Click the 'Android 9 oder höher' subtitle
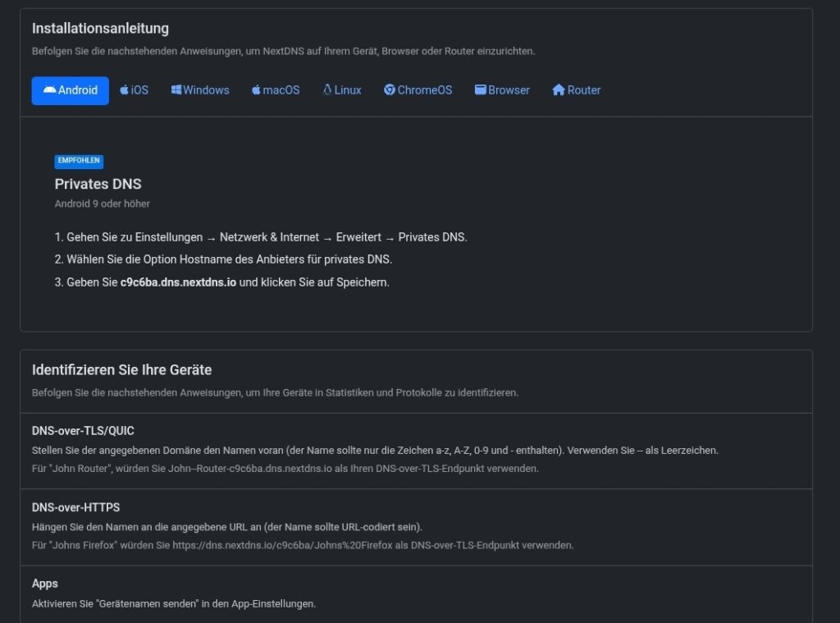Viewport: 840px width, 623px height. 102,204
